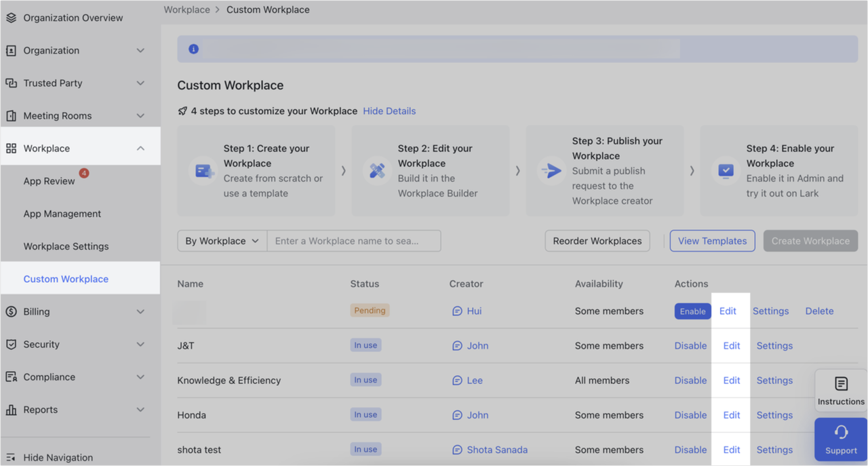Enable the Pending workplace
Screen dimensions: 868x466
692,311
